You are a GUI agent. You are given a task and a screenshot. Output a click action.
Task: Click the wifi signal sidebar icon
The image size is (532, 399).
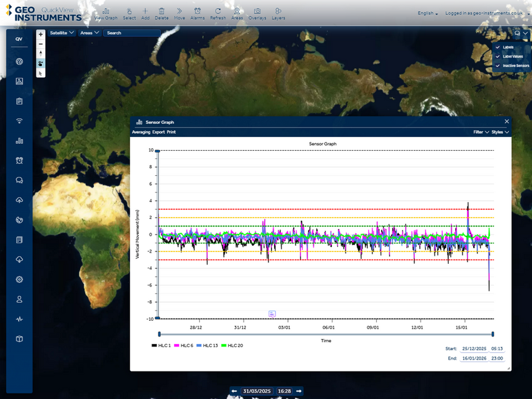(x=19, y=121)
